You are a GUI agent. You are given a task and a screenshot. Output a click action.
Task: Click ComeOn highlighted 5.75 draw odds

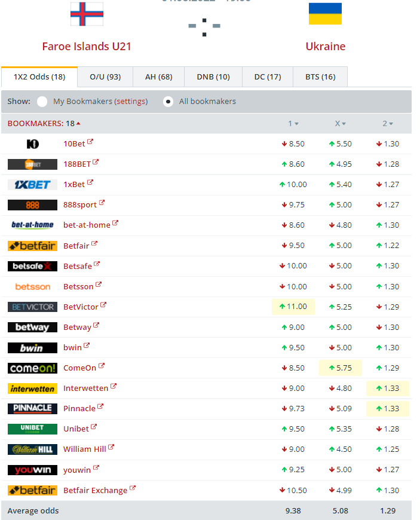(341, 368)
